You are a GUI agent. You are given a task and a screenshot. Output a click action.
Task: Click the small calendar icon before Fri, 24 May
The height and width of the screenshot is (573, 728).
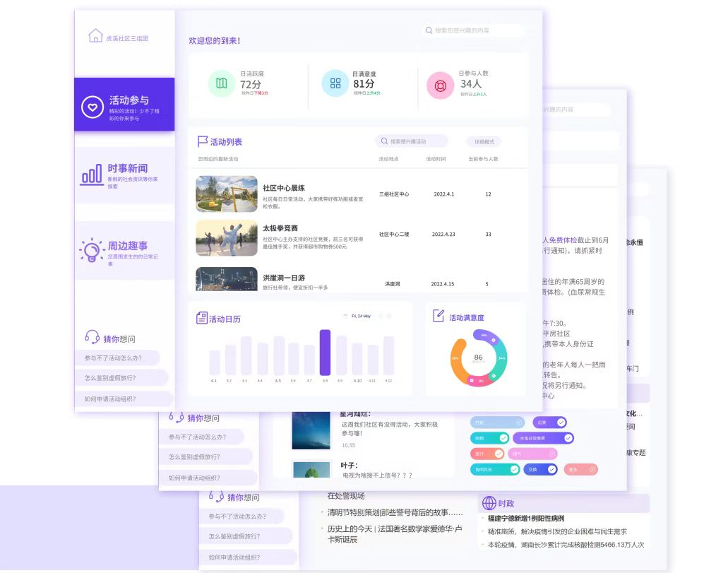click(345, 316)
